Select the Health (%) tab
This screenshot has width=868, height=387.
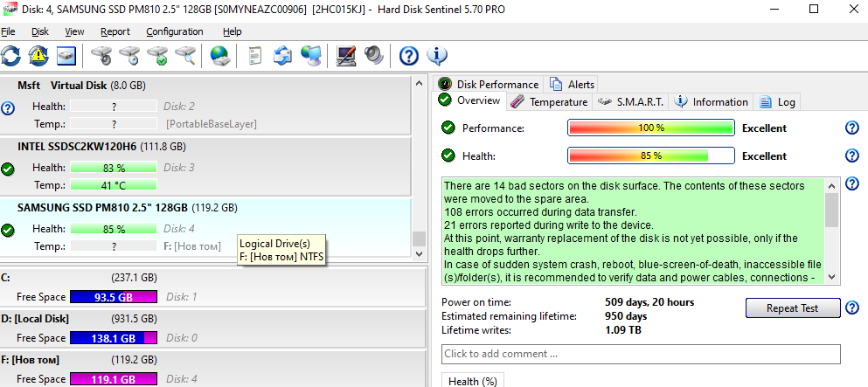pyautogui.click(x=472, y=381)
